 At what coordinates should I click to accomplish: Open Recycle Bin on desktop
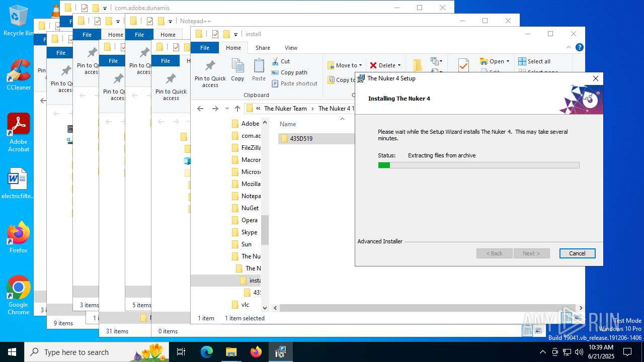(x=19, y=21)
